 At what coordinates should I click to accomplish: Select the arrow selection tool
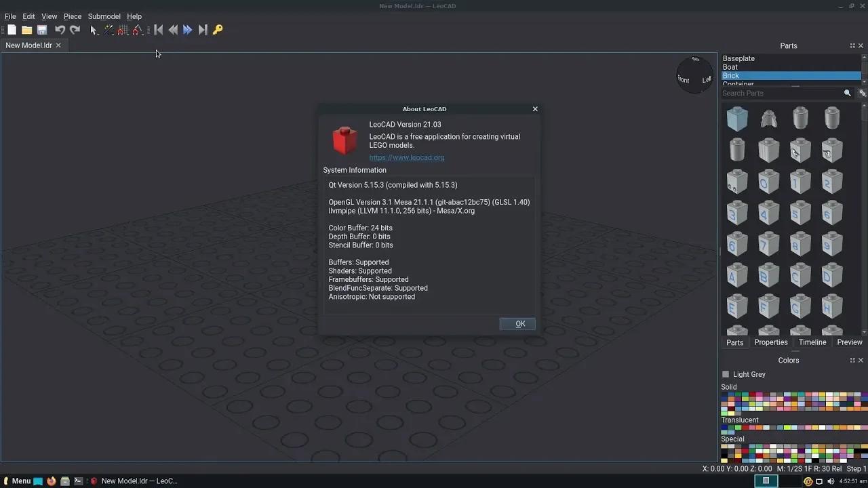[x=94, y=29]
